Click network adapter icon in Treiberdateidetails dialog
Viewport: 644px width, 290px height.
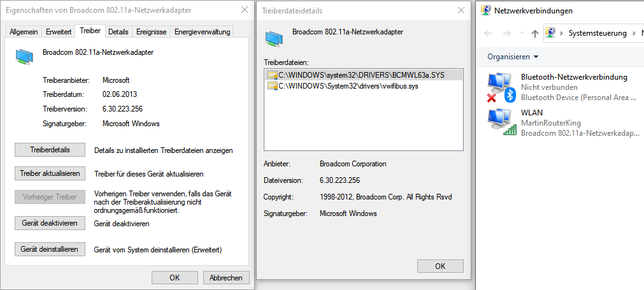(x=275, y=38)
